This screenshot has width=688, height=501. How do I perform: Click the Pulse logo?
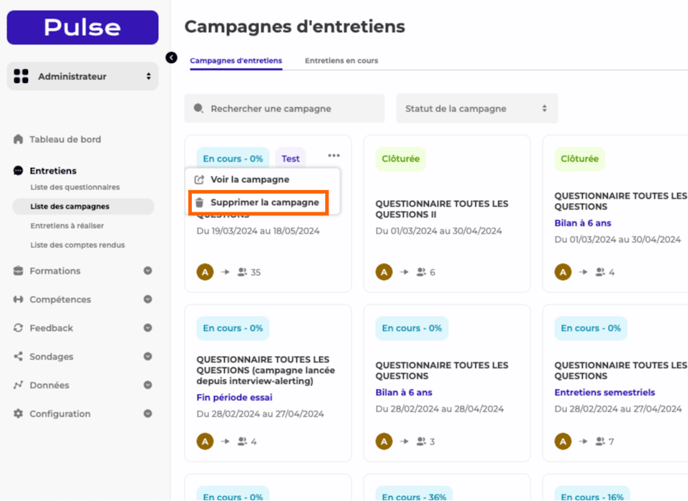click(x=82, y=27)
